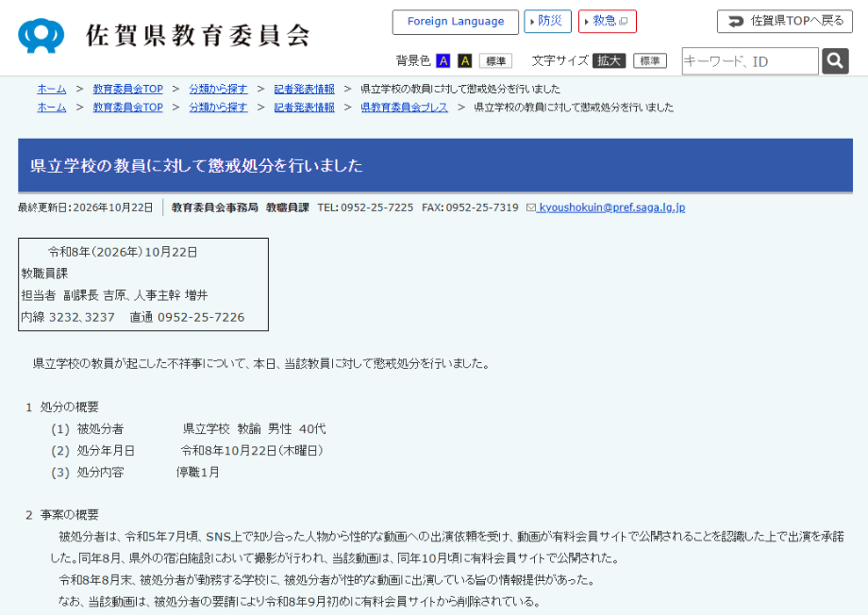This screenshot has height=615, width=868.
Task: Open 救急 emergency link
Action: point(608,22)
